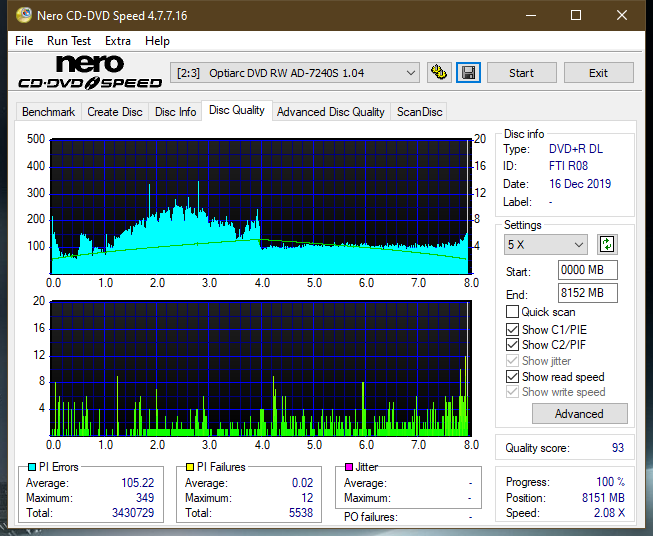Click the date 16 Dec 2019

pos(580,184)
